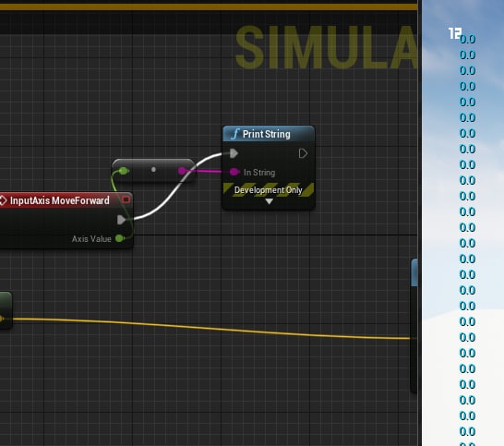
Task: Click Print String input execution pin
Action: pyautogui.click(x=234, y=153)
